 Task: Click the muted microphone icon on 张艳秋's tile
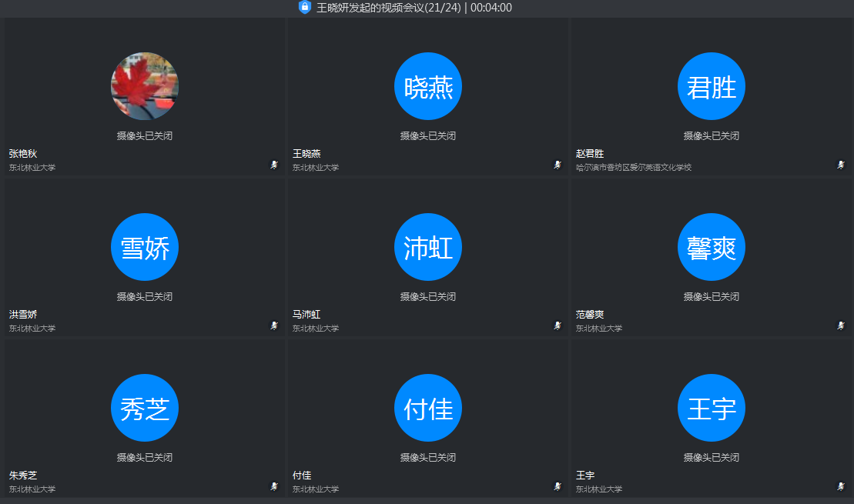[x=274, y=164]
